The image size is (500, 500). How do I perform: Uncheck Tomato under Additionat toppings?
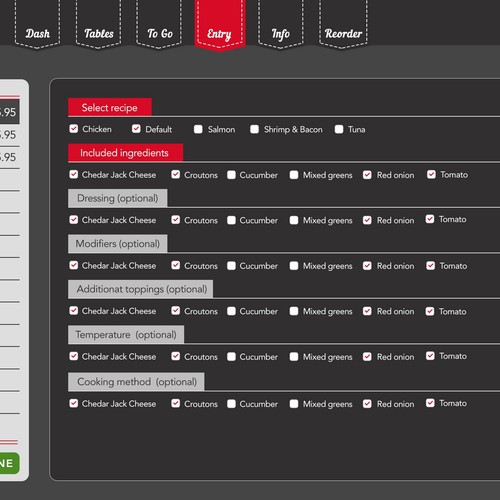pos(430,311)
